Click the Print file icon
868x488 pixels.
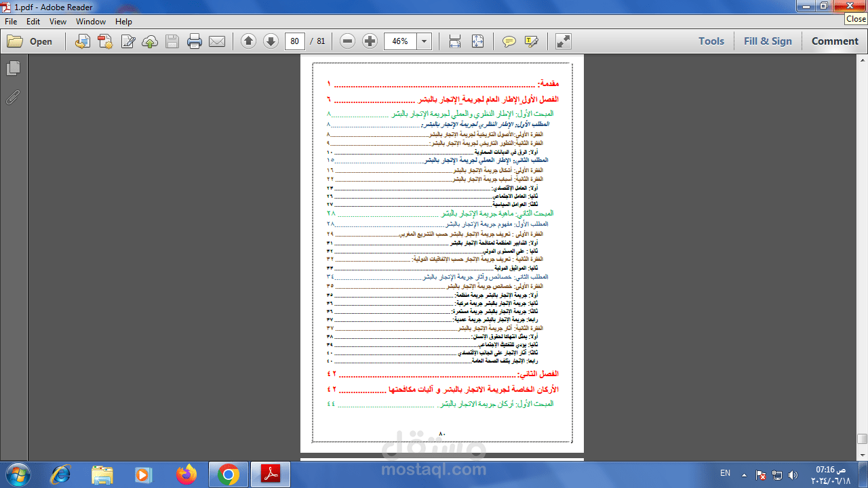point(195,41)
